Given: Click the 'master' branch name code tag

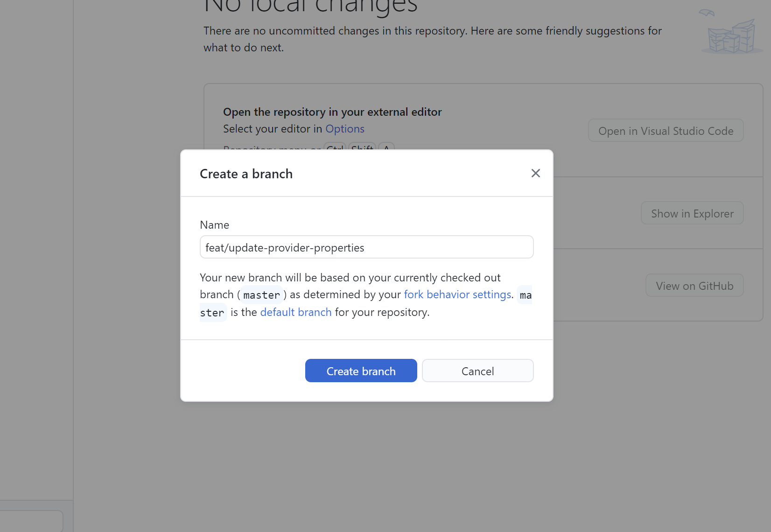Looking at the screenshot, I should (261, 295).
